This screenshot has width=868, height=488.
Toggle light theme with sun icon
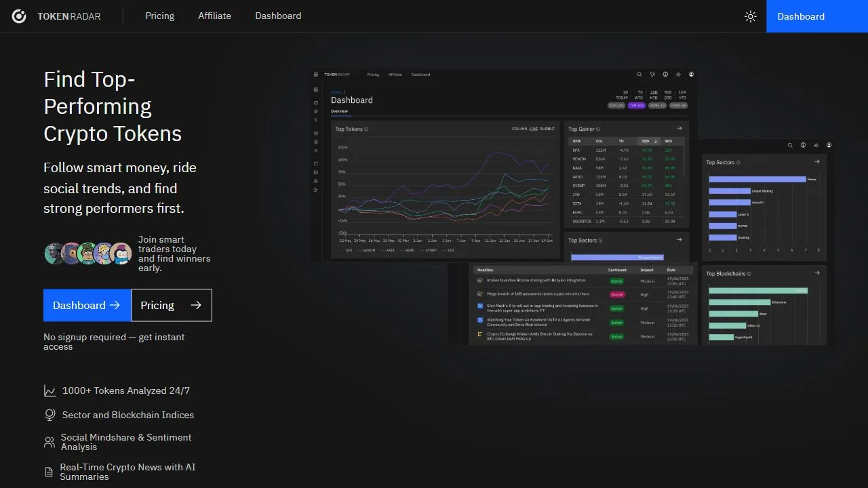(750, 16)
